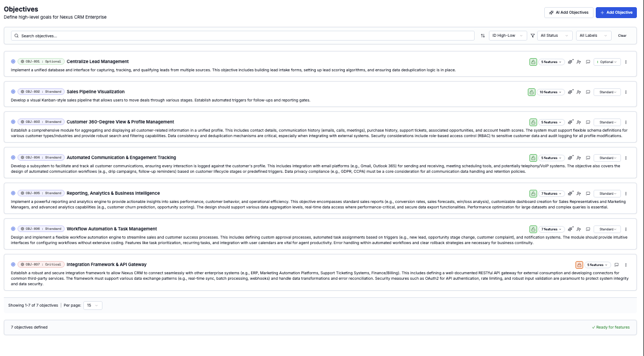Open comments for Centralize Lead Management

588,62
